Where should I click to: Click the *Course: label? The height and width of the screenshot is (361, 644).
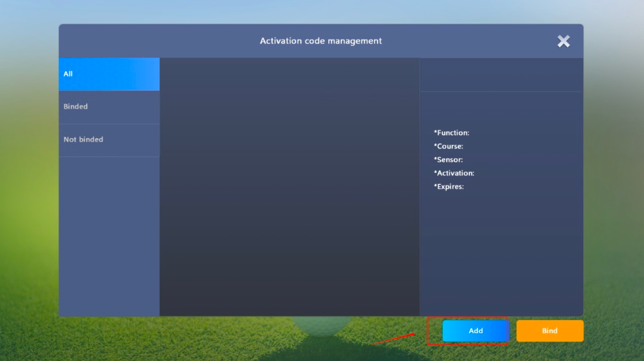[x=448, y=146]
